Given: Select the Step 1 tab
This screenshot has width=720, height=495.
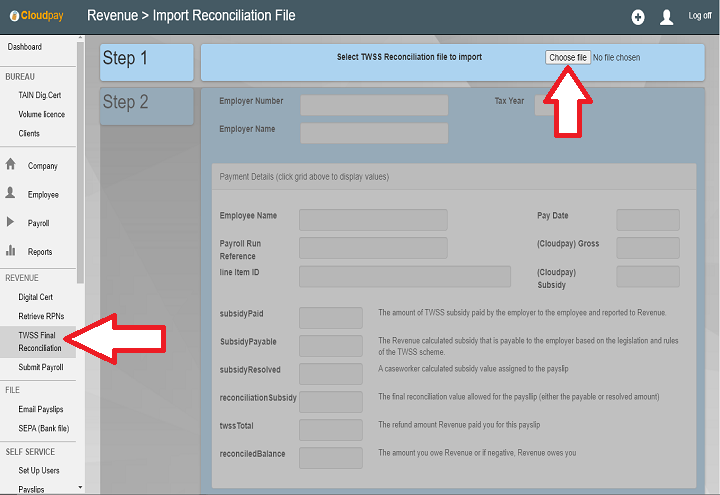Looking at the screenshot, I should (147, 61).
